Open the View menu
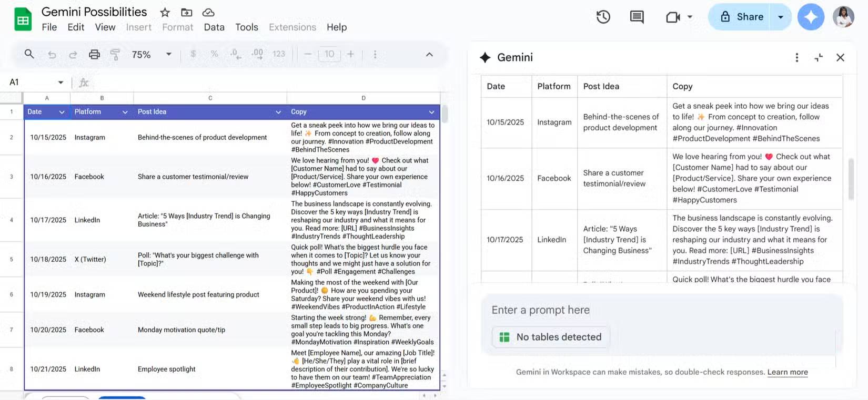The image size is (868, 400). (x=105, y=27)
